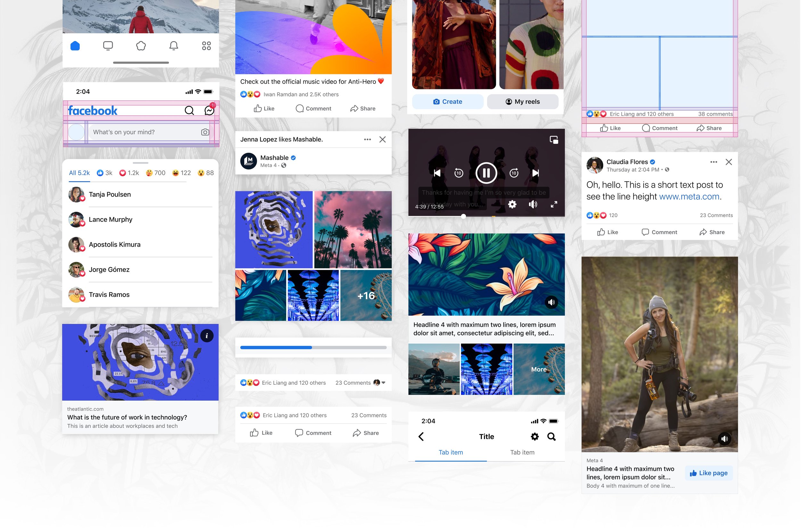
Task: Click info icon on theatlantic.com article image
Action: (x=207, y=336)
